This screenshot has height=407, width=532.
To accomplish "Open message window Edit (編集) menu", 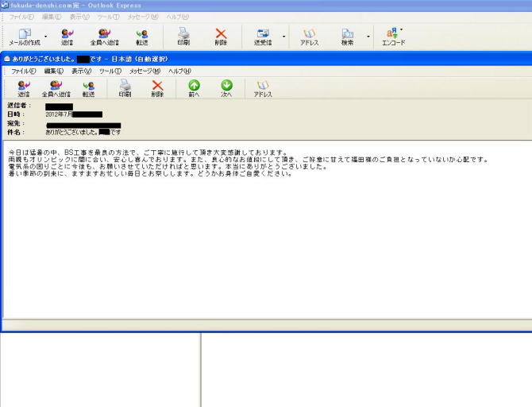I will click(54, 71).
